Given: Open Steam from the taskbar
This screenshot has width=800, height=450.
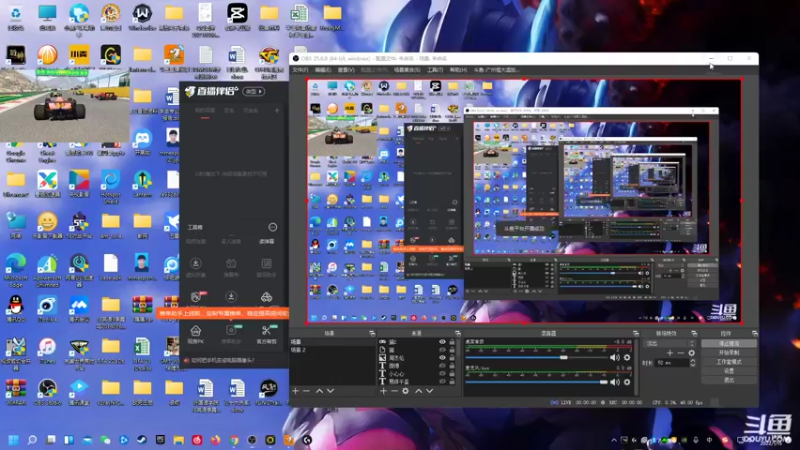Looking at the screenshot, I should pos(141,440).
